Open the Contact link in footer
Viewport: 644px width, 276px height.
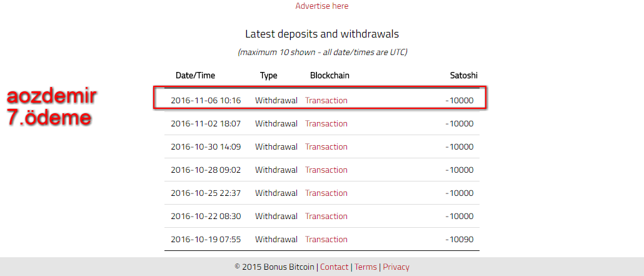(x=334, y=267)
